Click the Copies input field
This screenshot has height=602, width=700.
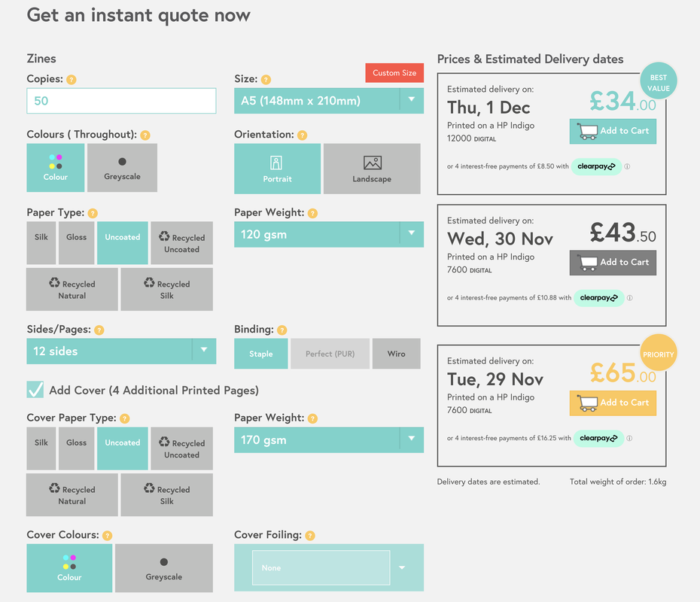tap(121, 101)
